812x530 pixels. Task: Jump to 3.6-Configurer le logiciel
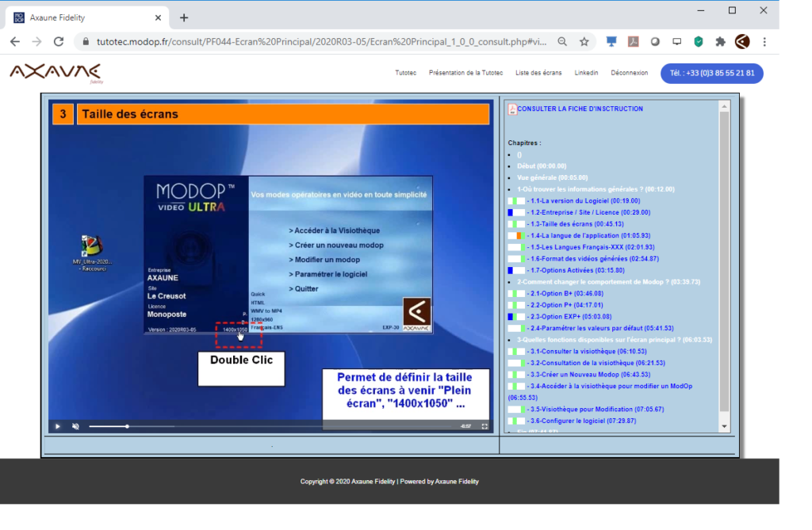pyautogui.click(x=581, y=421)
